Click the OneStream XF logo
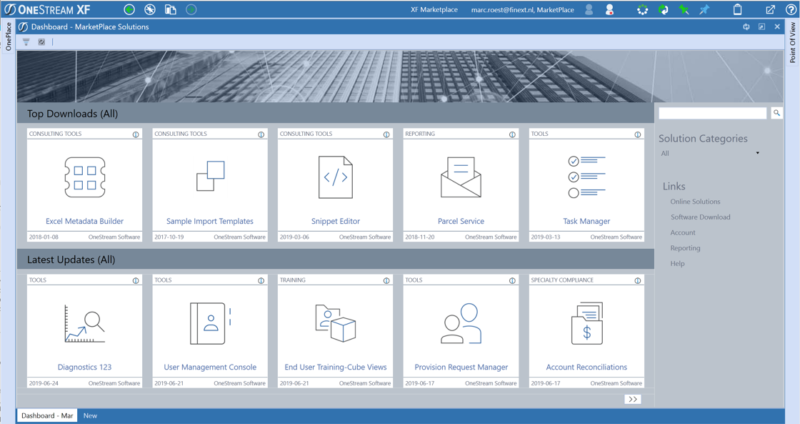Image resolution: width=800 pixels, height=424 pixels. coord(47,10)
